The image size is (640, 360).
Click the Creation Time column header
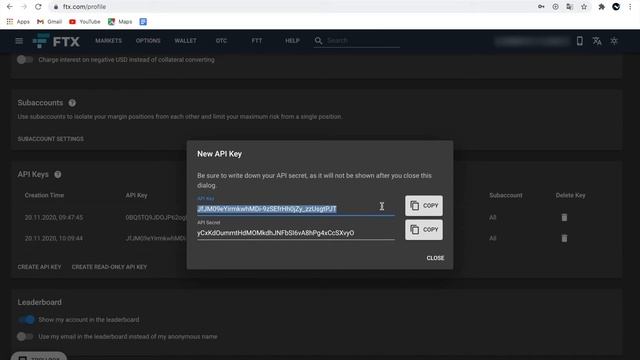pos(44,195)
